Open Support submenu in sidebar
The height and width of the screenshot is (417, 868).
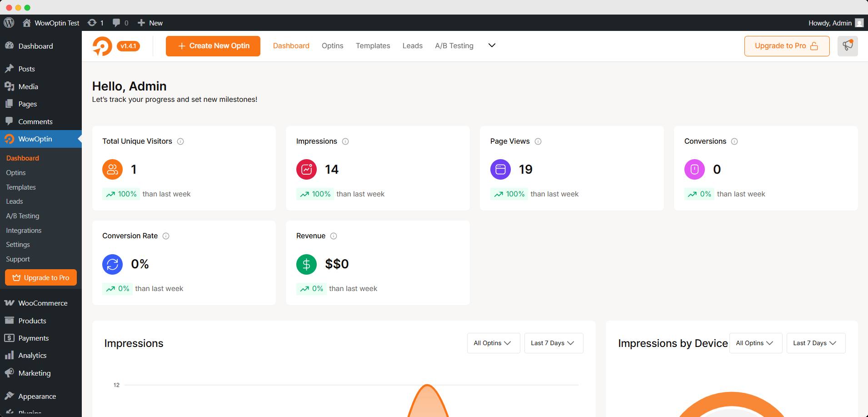(x=18, y=259)
